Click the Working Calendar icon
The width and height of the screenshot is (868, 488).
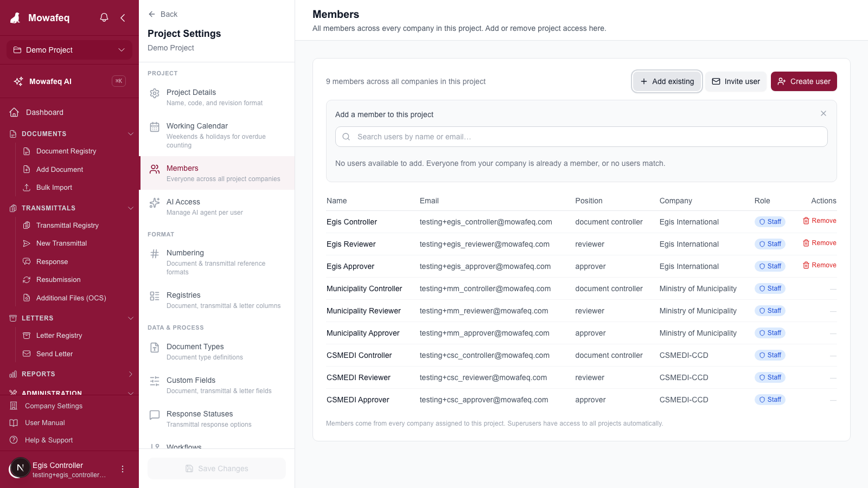coord(155,127)
